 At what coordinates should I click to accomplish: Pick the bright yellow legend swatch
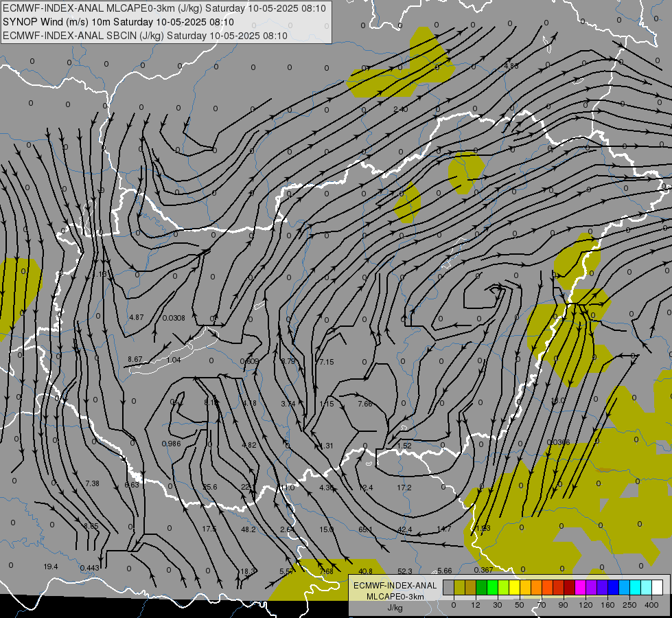pyautogui.click(x=514, y=588)
